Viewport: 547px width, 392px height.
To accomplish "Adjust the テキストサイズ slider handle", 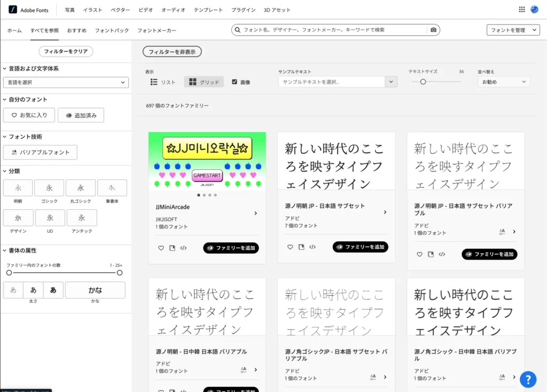I will click(423, 82).
